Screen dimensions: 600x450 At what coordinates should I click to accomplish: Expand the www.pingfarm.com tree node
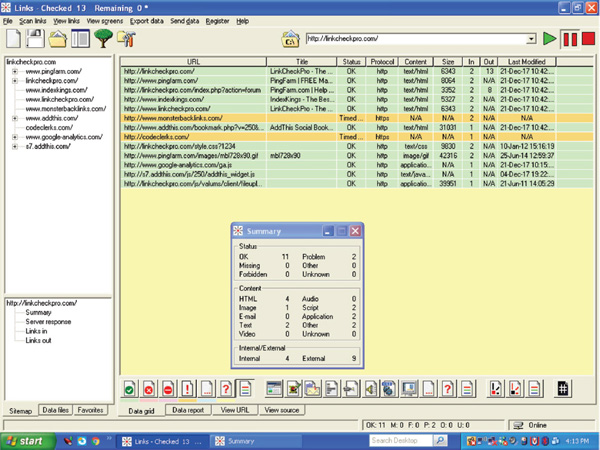pyautogui.click(x=15, y=72)
